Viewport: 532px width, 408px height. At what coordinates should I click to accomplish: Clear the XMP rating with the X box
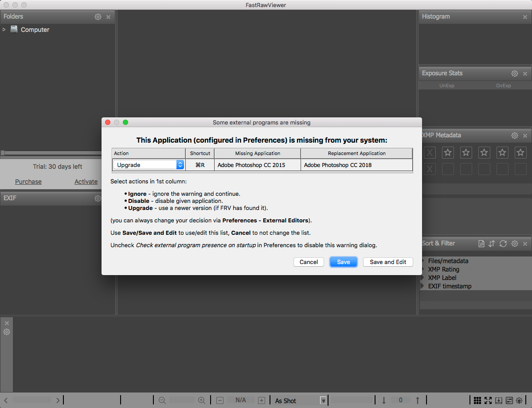tap(430, 153)
